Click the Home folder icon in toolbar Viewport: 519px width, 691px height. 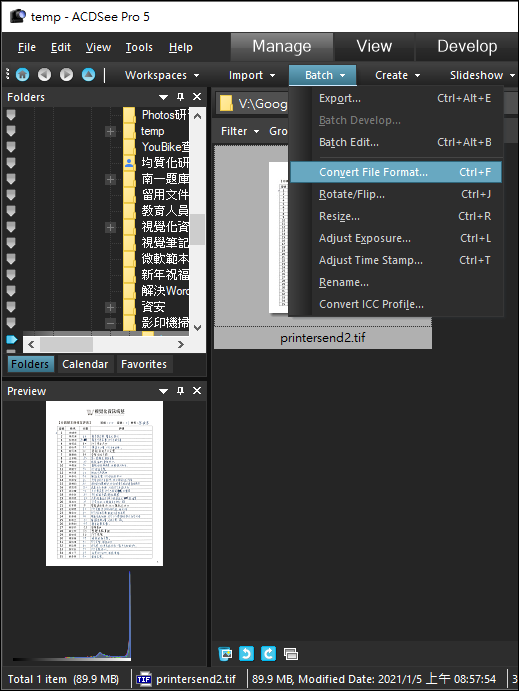point(22,74)
